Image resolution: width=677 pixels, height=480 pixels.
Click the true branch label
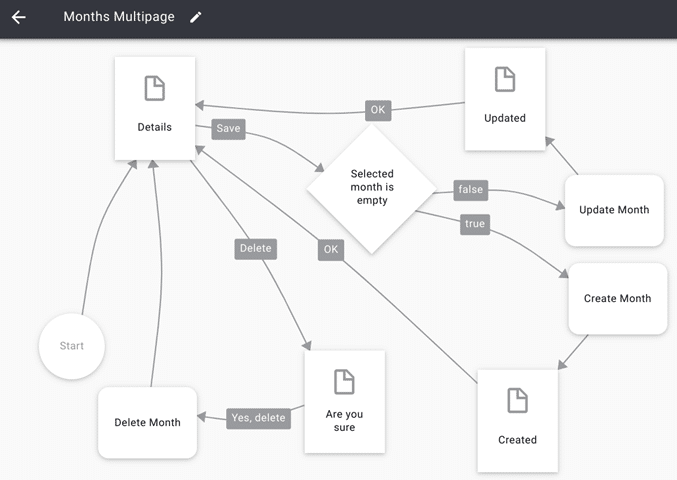point(475,224)
